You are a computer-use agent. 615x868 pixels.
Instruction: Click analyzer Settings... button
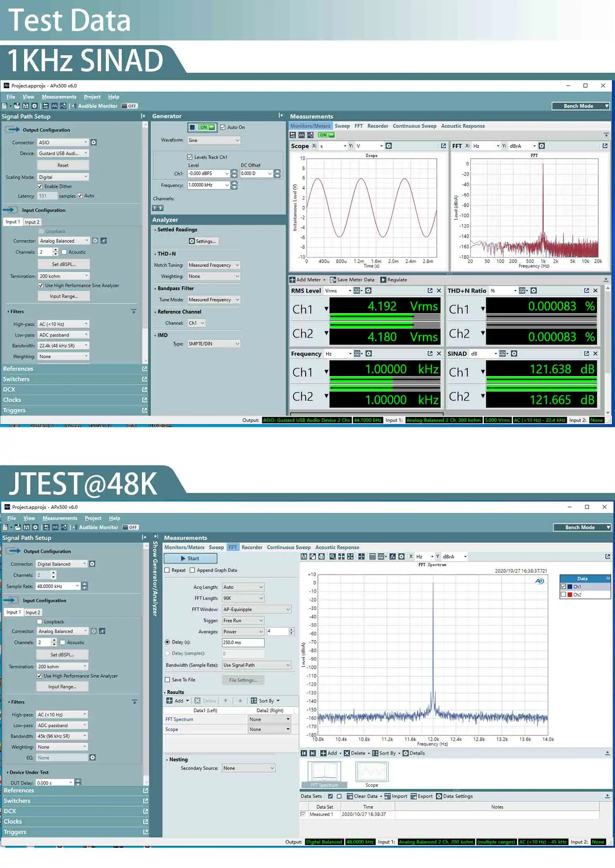click(202, 241)
